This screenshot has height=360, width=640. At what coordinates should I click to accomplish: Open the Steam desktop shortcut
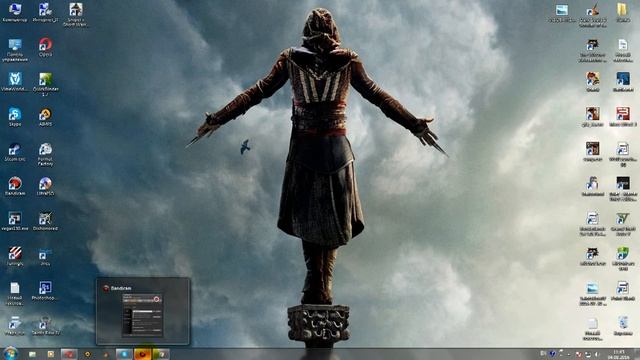(15, 152)
